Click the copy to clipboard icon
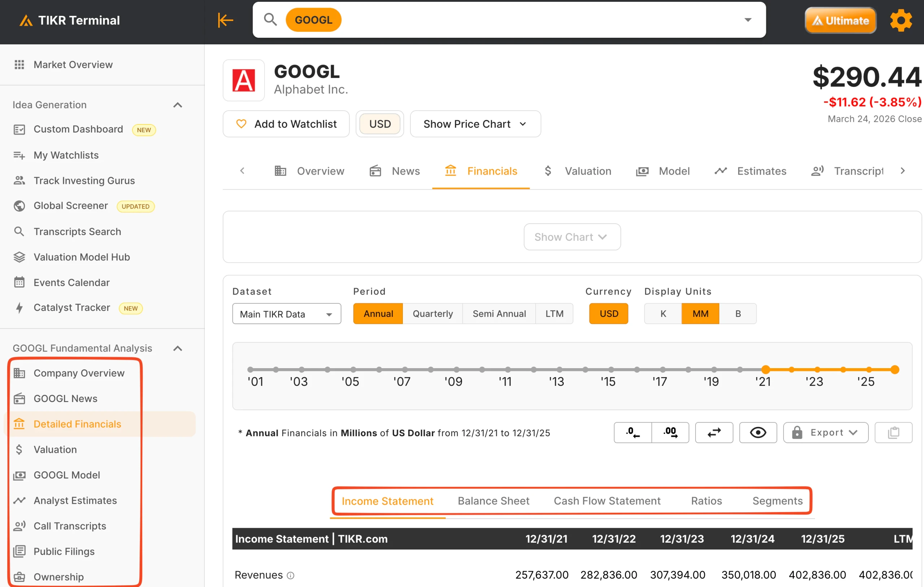The image size is (924, 587). point(893,432)
